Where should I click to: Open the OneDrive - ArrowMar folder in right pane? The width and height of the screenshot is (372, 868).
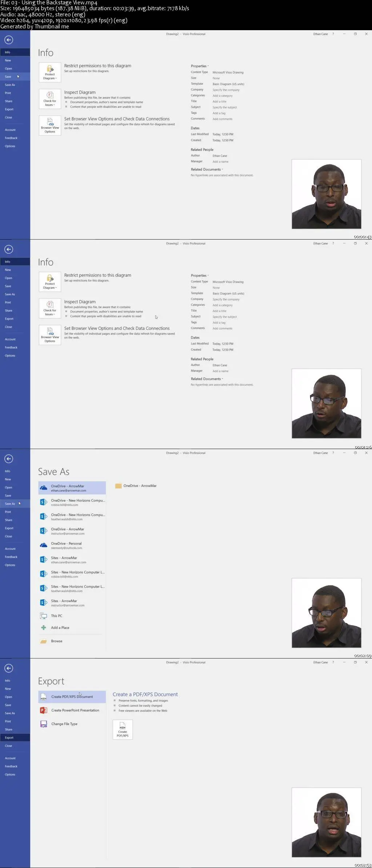coord(136,485)
